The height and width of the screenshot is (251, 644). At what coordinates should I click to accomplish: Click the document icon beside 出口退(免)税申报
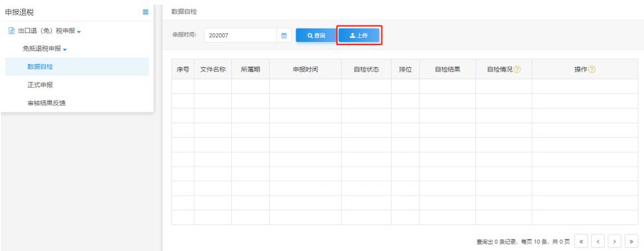tap(11, 31)
